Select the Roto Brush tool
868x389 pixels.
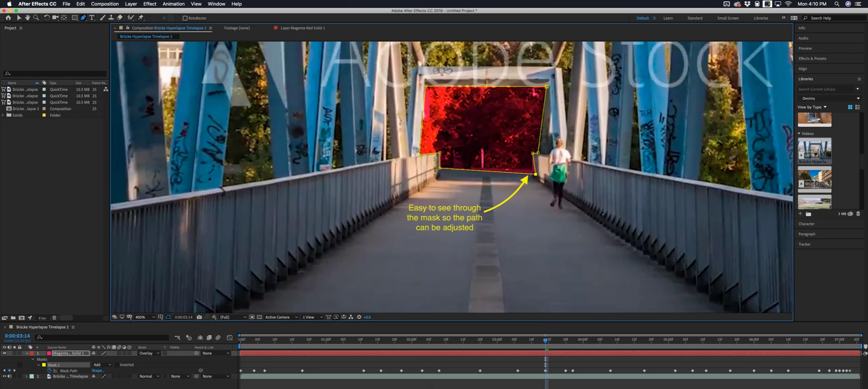(131, 18)
